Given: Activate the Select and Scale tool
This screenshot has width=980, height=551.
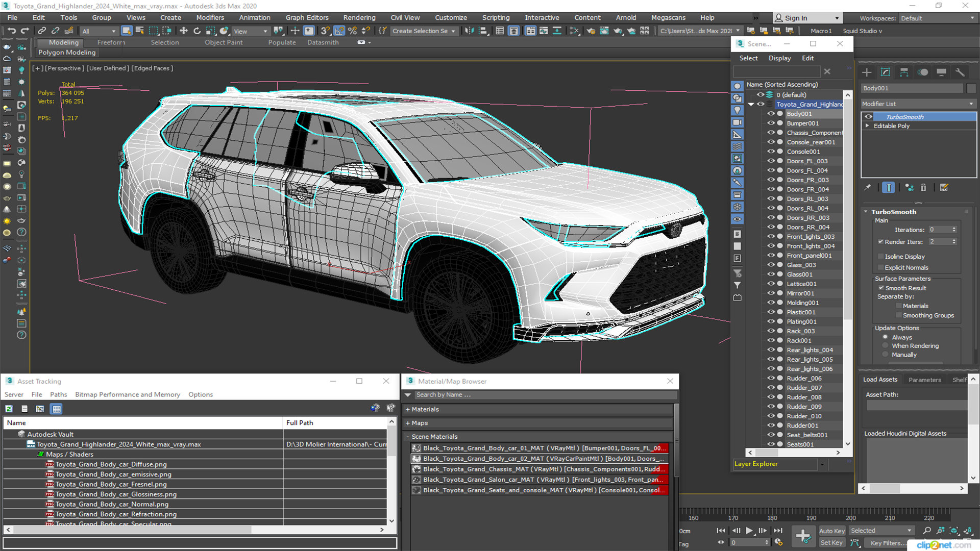Looking at the screenshot, I should click(x=210, y=31).
